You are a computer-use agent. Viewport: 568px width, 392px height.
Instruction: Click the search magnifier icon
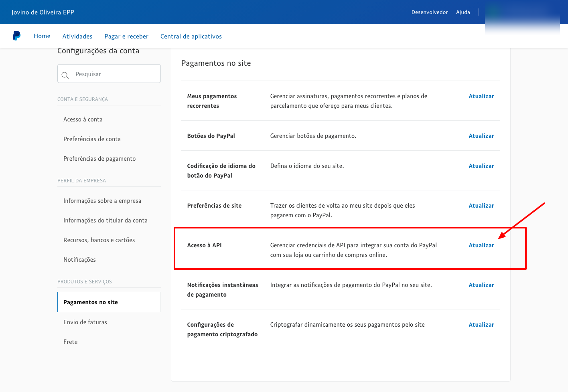[x=65, y=75]
